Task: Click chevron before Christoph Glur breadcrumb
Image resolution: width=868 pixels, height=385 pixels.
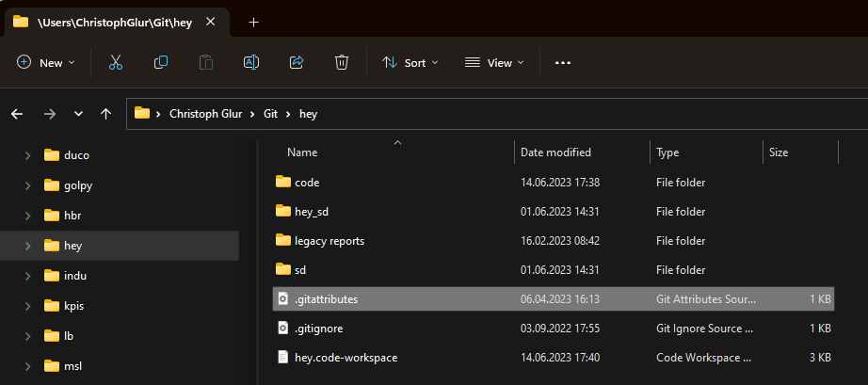Action: [x=158, y=114]
